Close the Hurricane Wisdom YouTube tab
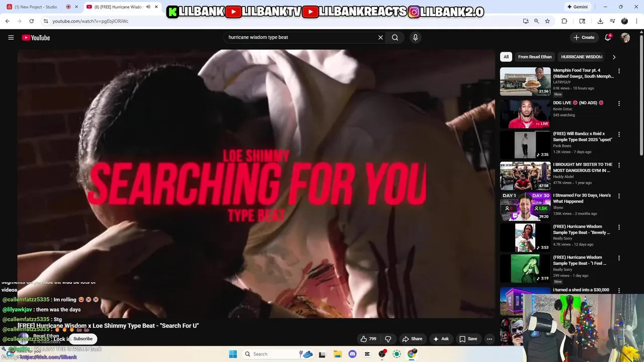The image size is (644, 362). (x=156, y=7)
